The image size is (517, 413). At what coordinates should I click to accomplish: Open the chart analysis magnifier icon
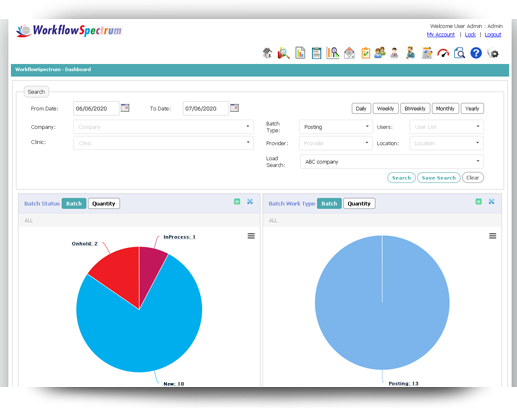click(333, 53)
